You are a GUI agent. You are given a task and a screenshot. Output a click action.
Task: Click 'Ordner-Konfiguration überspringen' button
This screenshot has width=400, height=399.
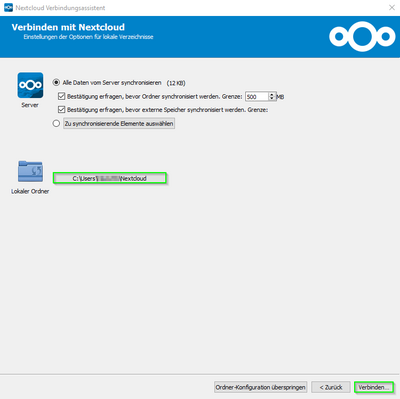[x=260, y=387]
